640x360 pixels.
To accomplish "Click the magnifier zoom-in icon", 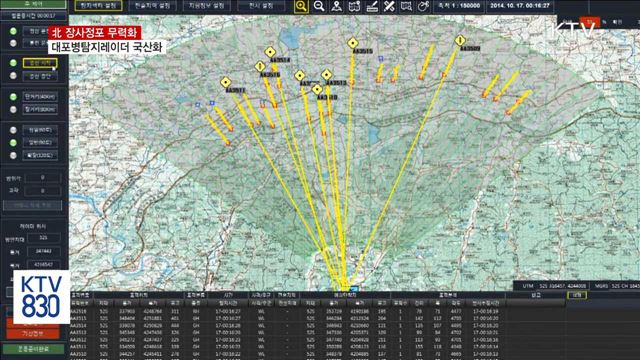I will point(301,6).
